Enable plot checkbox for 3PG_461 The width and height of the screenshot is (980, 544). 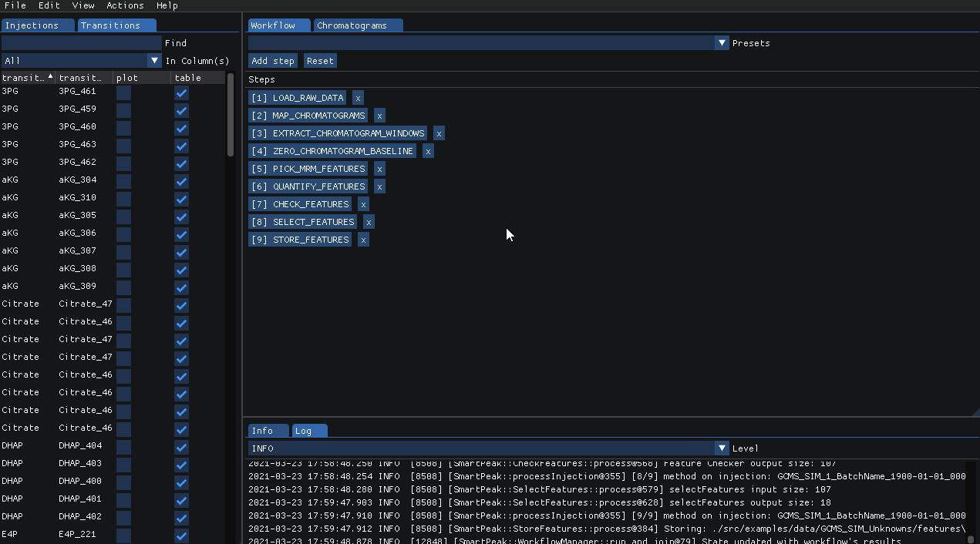tap(123, 92)
